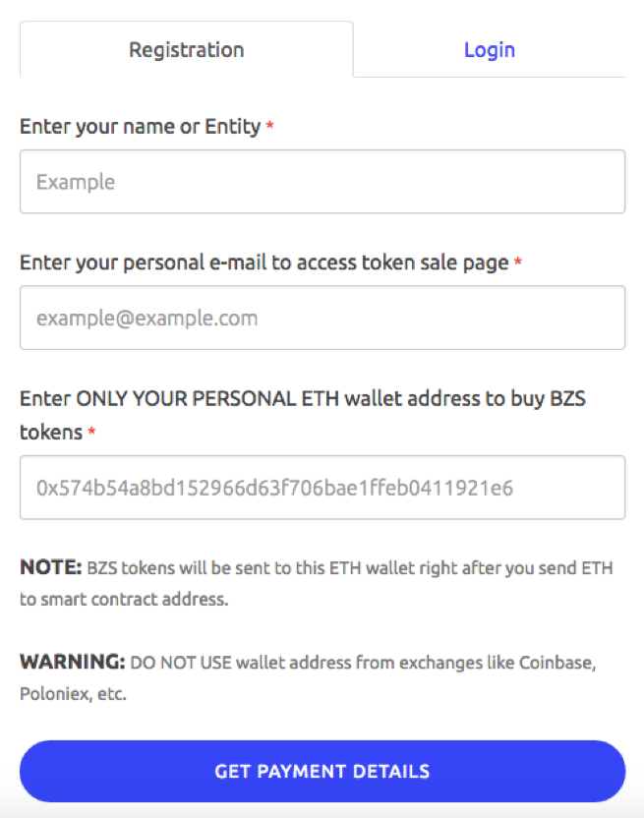Click the required asterisk after "token sale page"
The height and width of the screenshot is (818, 644).
[x=518, y=263]
